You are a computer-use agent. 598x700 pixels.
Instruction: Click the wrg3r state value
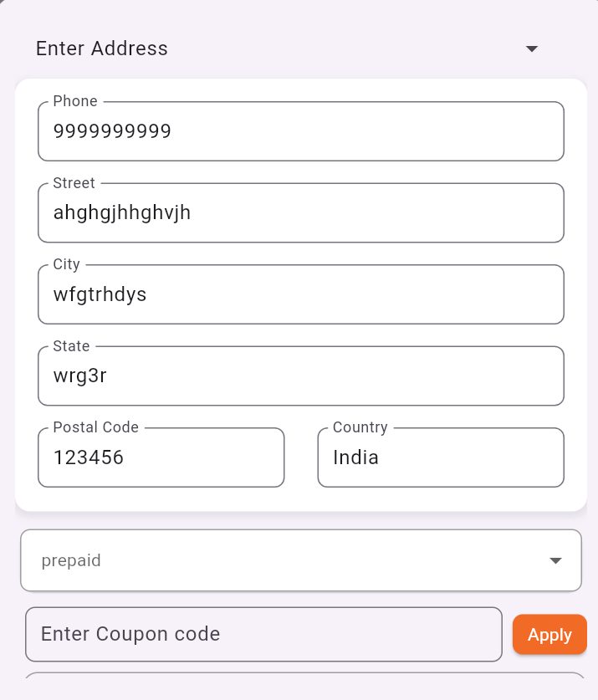(x=80, y=376)
